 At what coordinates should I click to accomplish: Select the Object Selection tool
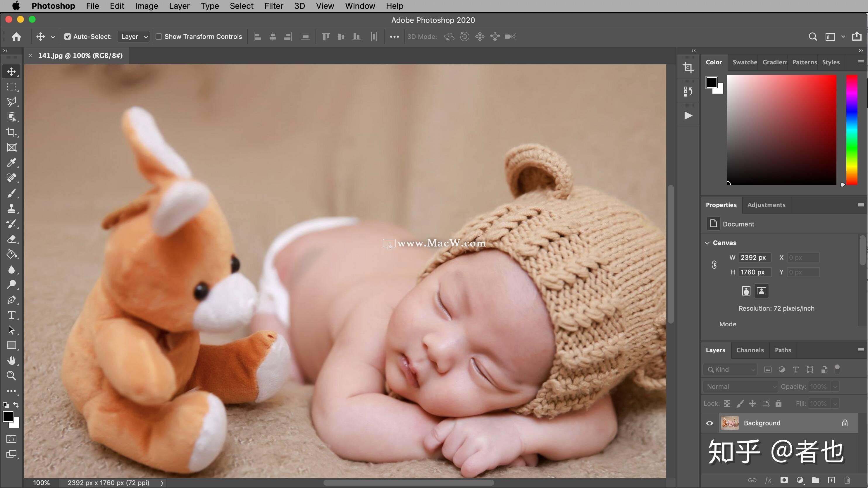(x=11, y=117)
